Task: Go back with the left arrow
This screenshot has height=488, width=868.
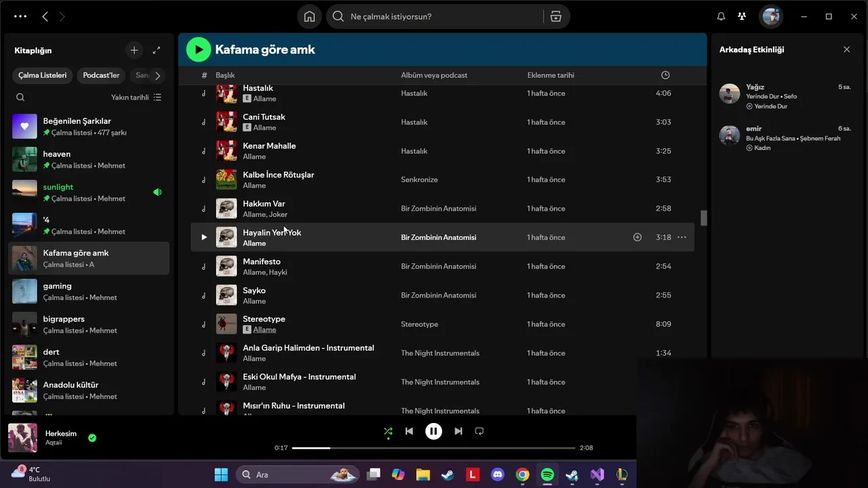Action: click(x=45, y=16)
